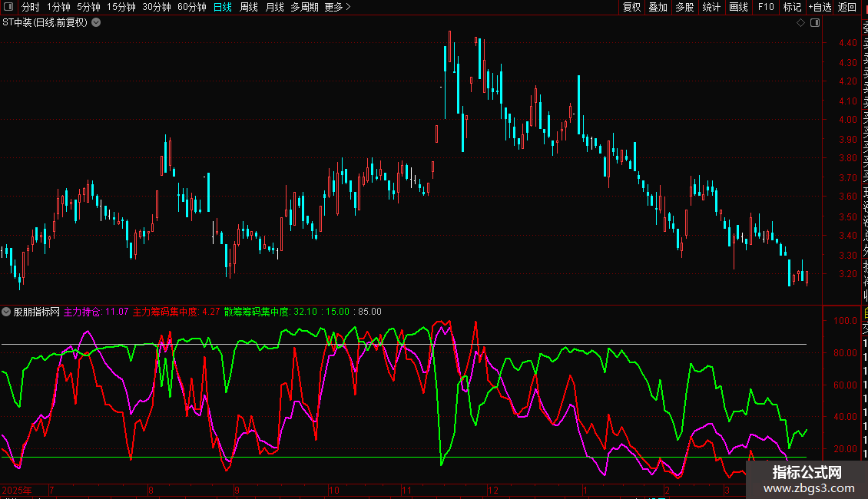Activate the 画线 drawing tool
Image resolution: width=868 pixels, height=499 pixels.
[x=738, y=7]
